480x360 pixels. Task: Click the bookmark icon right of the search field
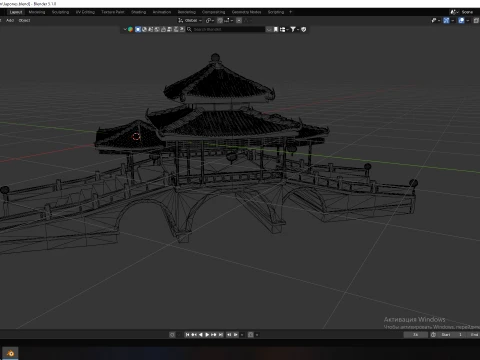click(x=276, y=29)
